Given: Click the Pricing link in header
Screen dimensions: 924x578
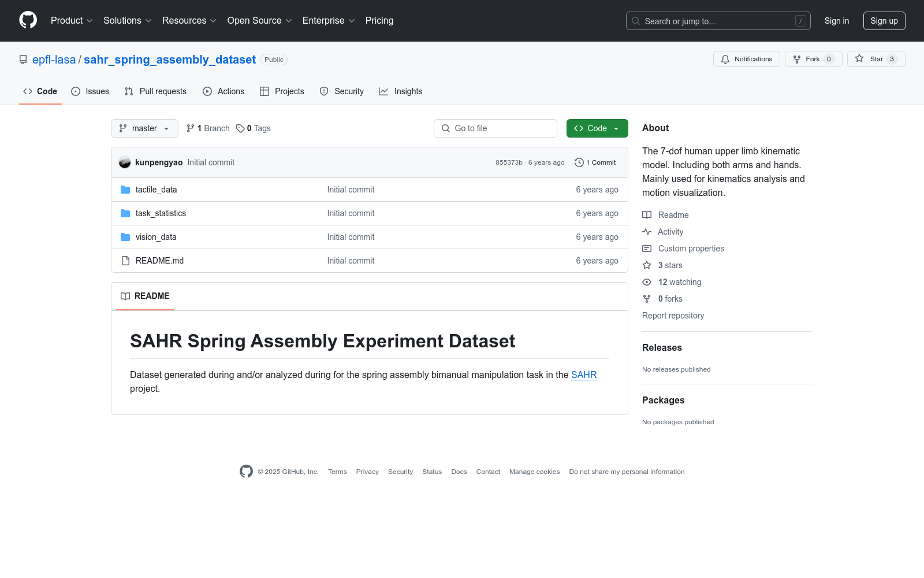Looking at the screenshot, I should [379, 20].
